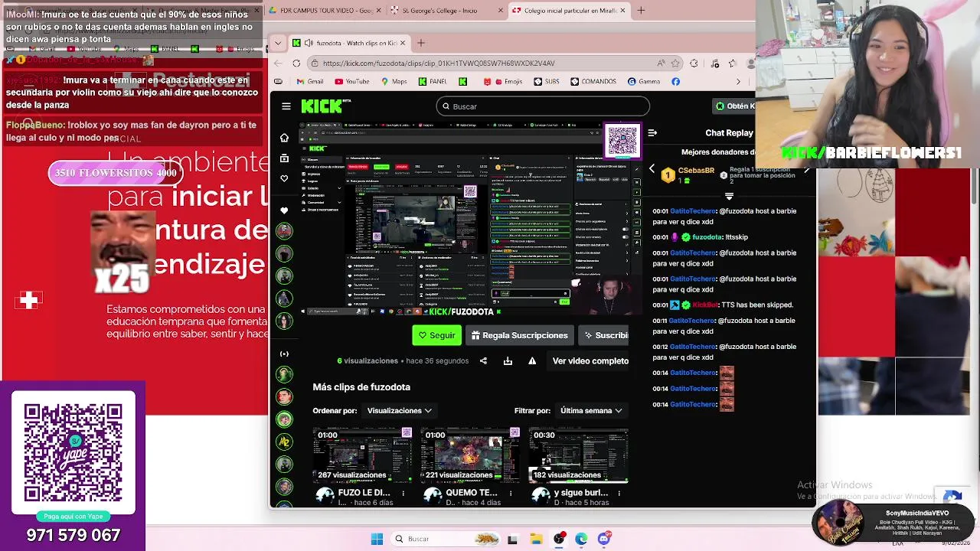Download the clip
The width and height of the screenshot is (980, 551).
tap(508, 361)
